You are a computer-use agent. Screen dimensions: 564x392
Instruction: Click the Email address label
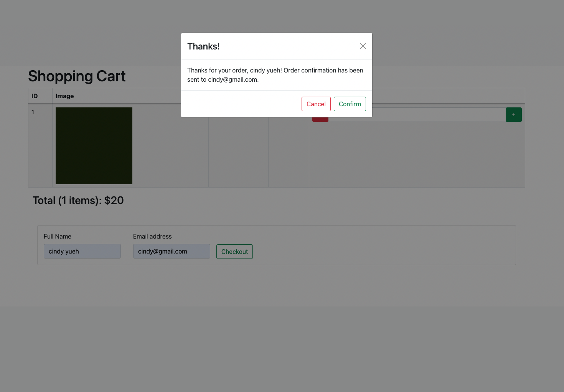click(152, 236)
